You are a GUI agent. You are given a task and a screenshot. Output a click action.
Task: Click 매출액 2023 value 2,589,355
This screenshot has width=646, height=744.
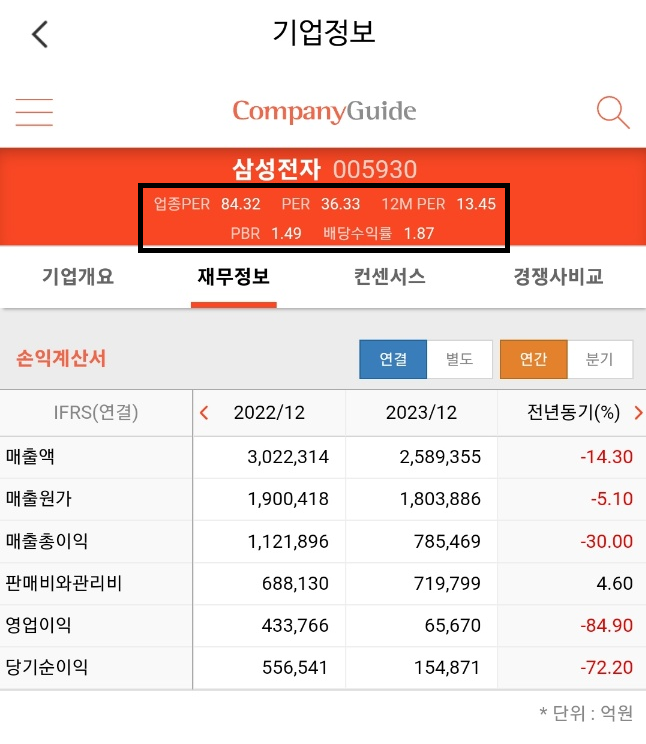440,457
